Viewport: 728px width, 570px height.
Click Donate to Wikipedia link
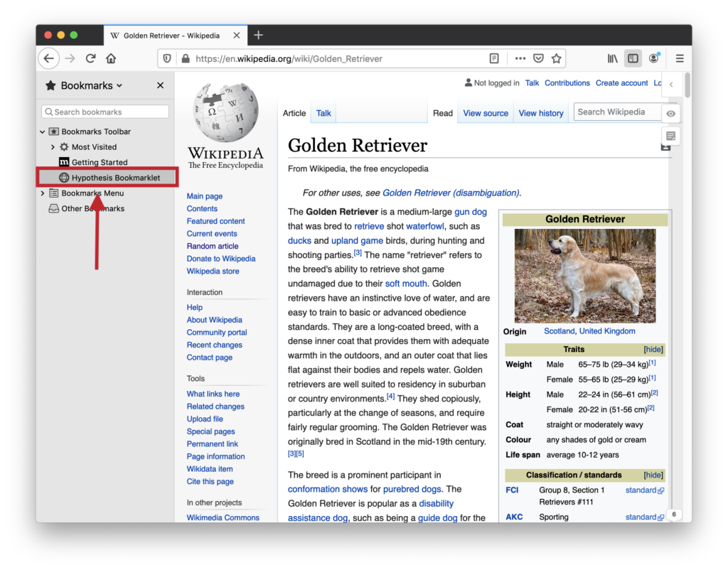[221, 259]
